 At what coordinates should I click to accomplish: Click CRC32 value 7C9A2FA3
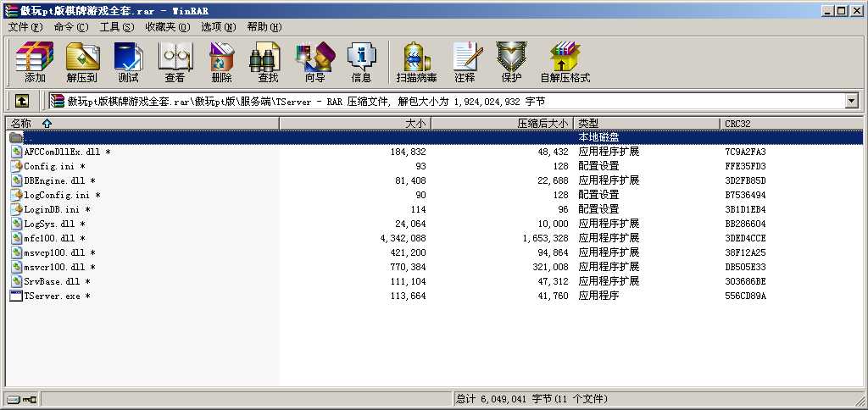(745, 152)
